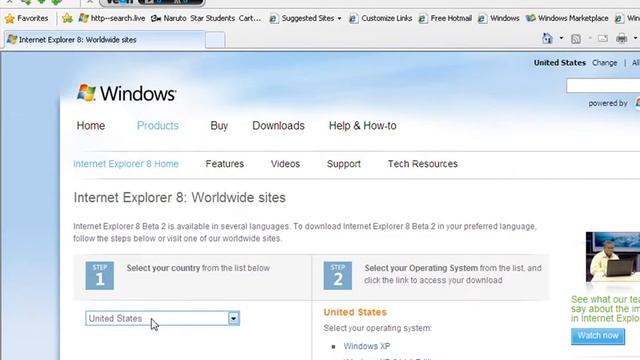Open the Tech Resources link
Screen dimensions: 640x360
click(x=422, y=164)
